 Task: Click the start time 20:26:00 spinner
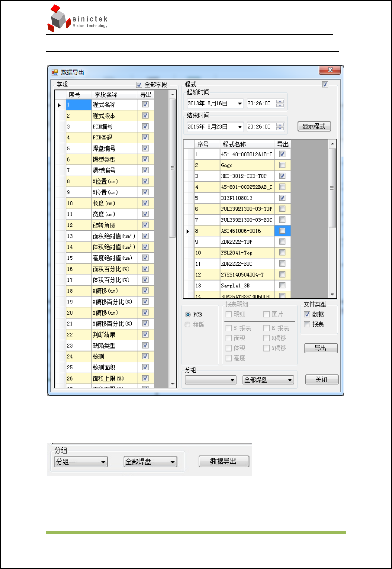coord(280,104)
